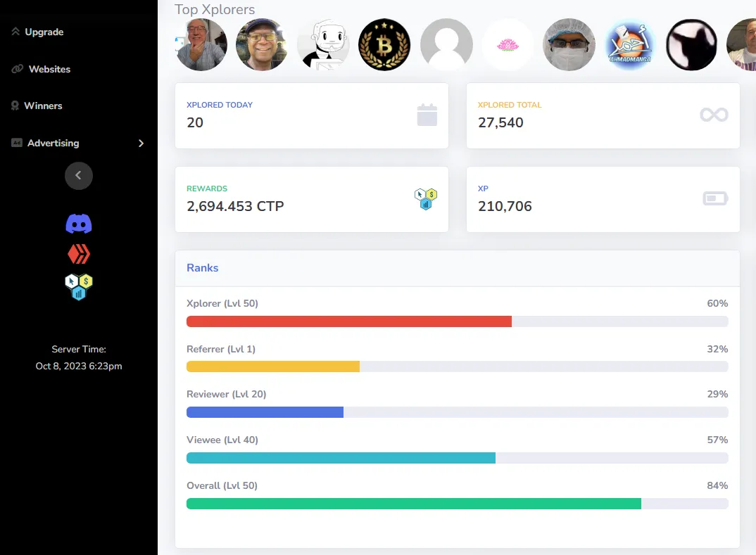Click the Referrer (Lvl 1) rank label
Image resolution: width=756 pixels, height=555 pixels.
pos(221,349)
